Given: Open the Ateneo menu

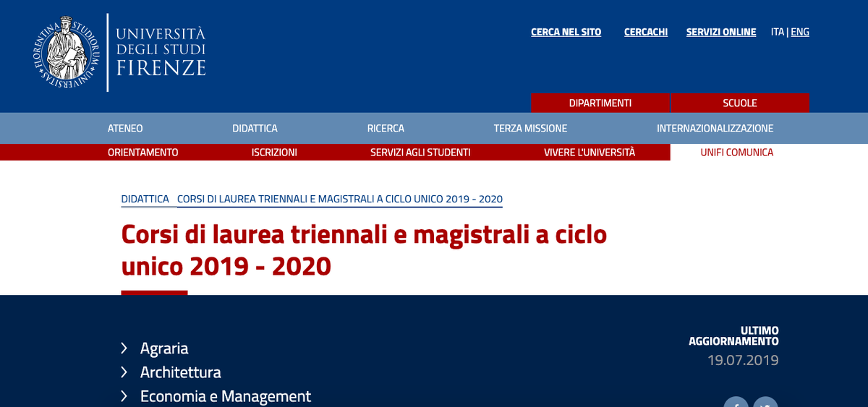Looking at the screenshot, I should point(125,128).
